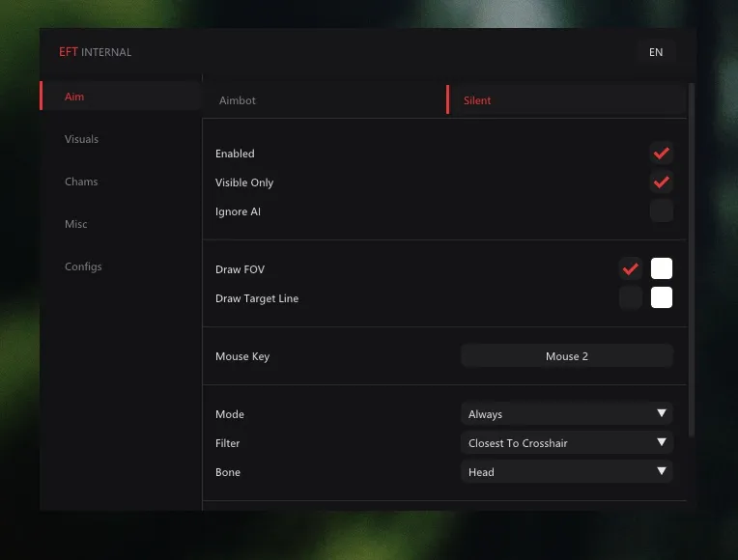Change language with the EN button
The image size is (738, 560).
pyautogui.click(x=656, y=52)
